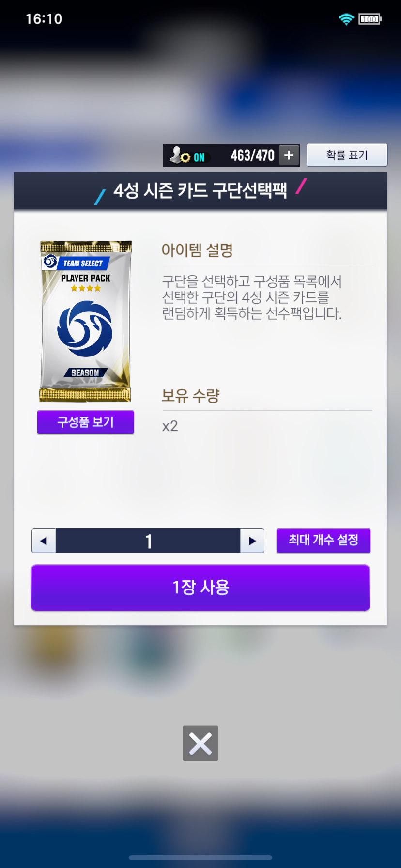Toggle the auto player management ON switch
Screen dimensions: 401x868
pos(199,157)
